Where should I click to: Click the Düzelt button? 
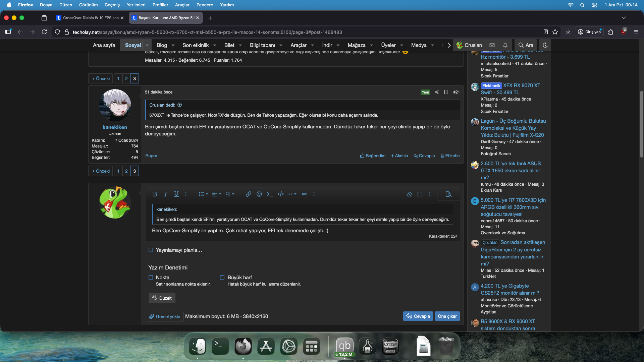click(x=162, y=298)
